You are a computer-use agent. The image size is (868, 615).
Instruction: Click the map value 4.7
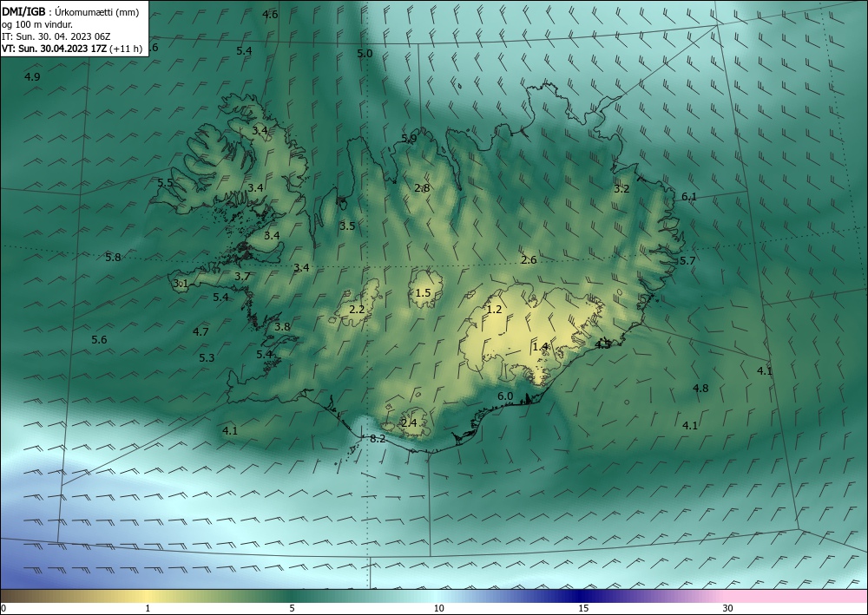click(201, 332)
